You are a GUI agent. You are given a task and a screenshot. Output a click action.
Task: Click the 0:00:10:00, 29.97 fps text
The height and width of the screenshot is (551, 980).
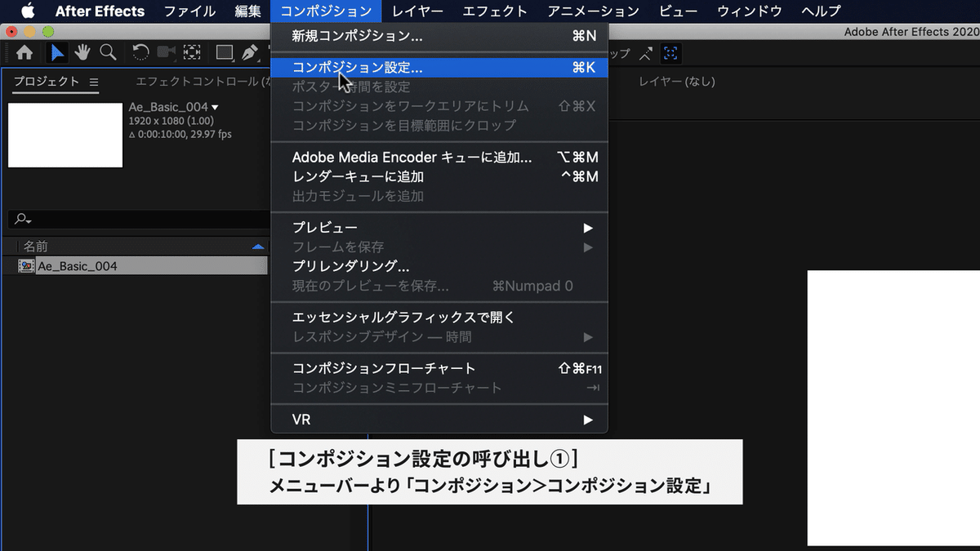click(180, 134)
